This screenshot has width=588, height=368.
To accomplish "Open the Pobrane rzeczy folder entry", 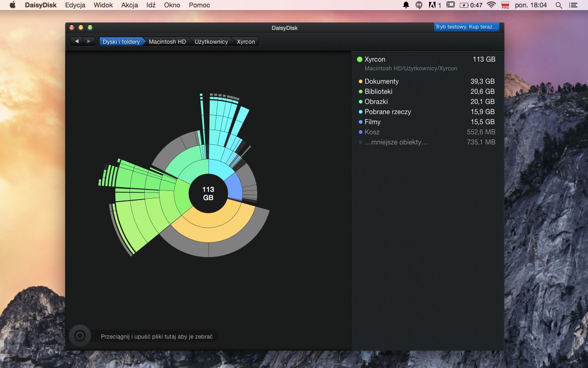I will point(426,112).
